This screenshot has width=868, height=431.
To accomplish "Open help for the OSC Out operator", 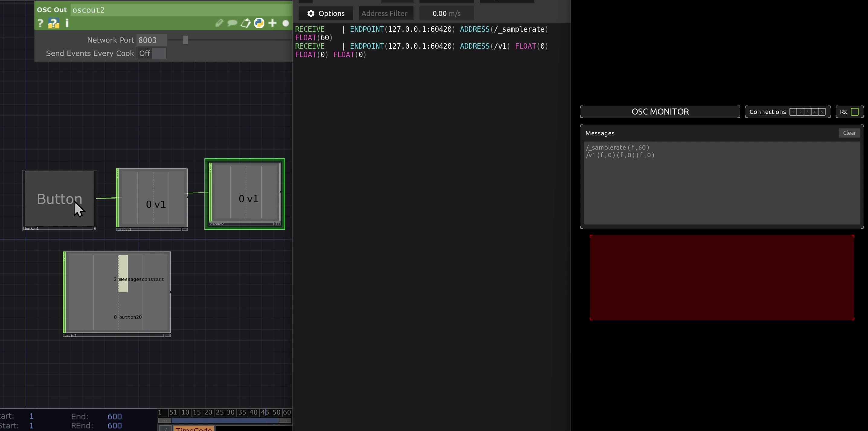I will click(x=40, y=23).
